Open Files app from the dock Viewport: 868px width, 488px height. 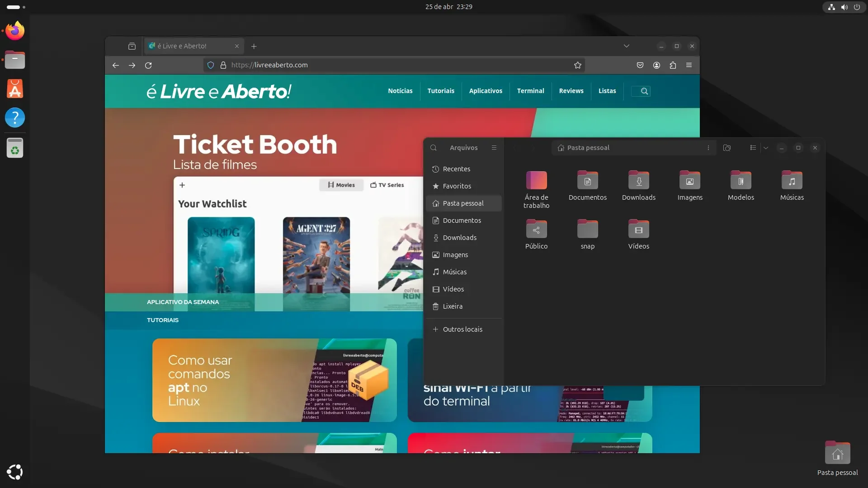click(15, 60)
